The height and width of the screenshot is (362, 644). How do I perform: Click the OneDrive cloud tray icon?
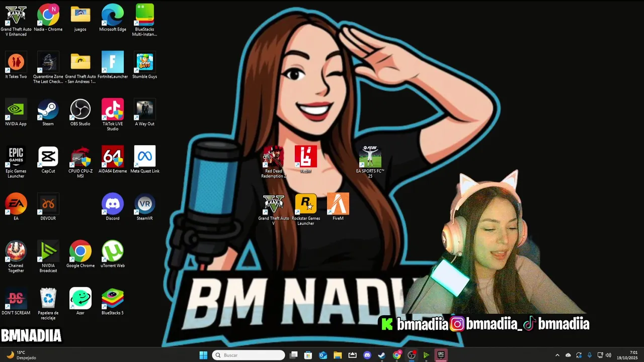pos(568,355)
